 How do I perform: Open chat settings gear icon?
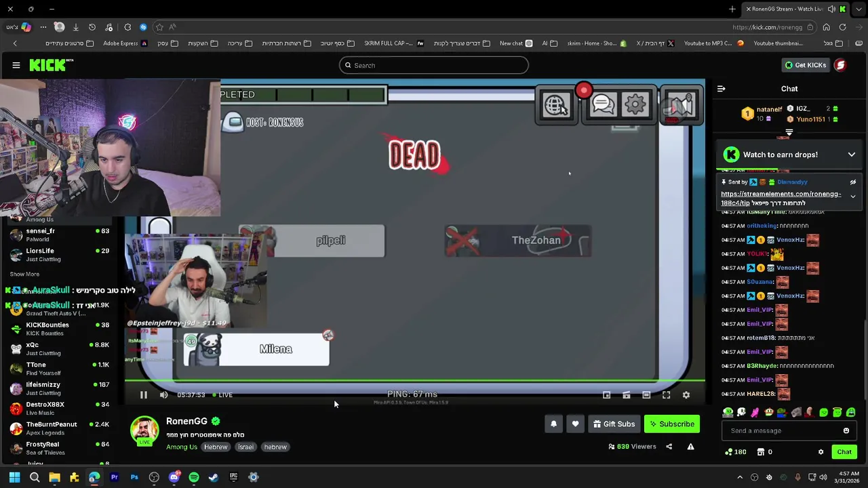click(821, 452)
